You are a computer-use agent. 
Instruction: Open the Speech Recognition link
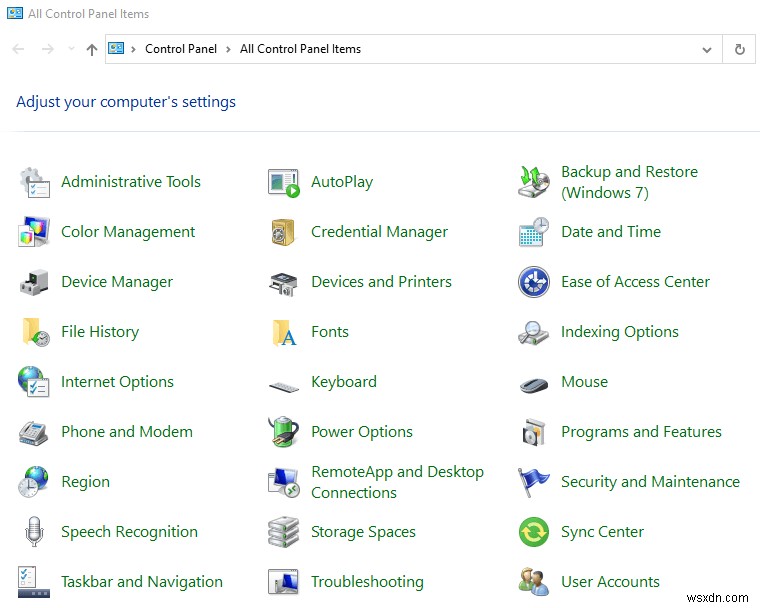[x=129, y=532]
